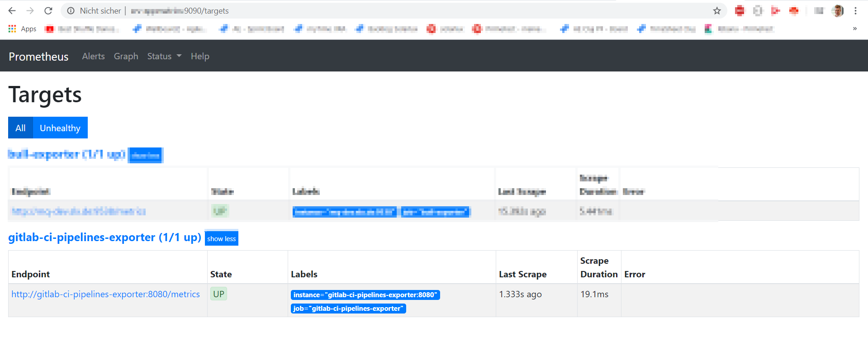Filter to Unhealthy targets

(x=60, y=128)
